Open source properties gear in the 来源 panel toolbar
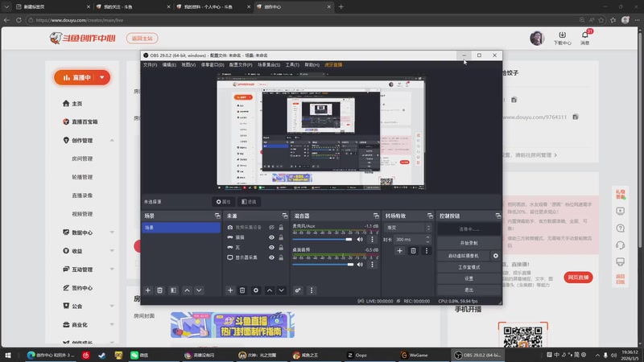 click(255, 290)
